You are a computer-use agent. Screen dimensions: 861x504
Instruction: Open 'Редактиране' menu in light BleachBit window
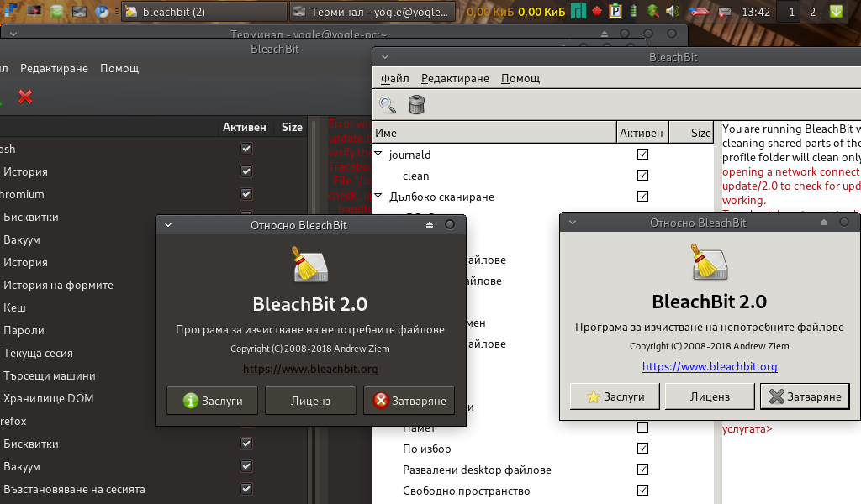[455, 78]
